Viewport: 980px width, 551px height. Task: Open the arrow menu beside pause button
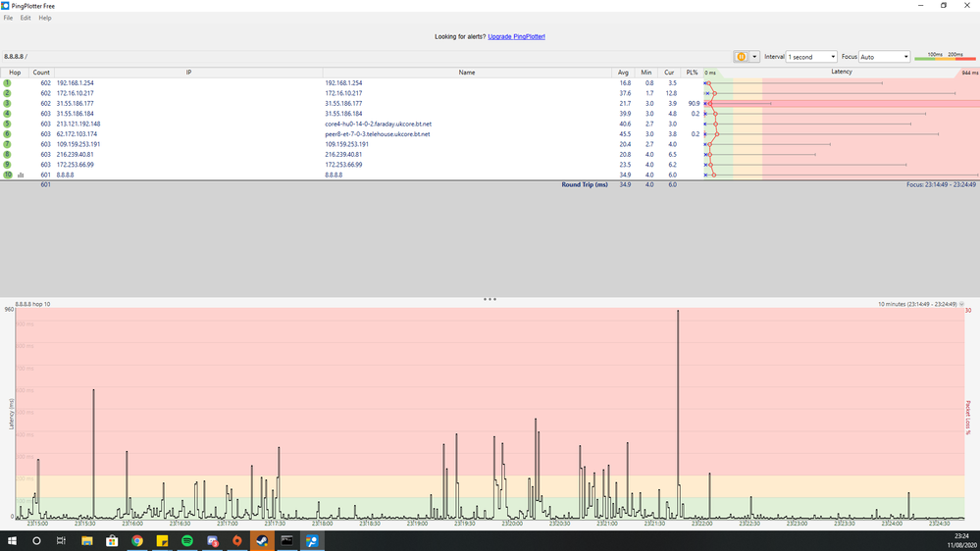click(754, 57)
